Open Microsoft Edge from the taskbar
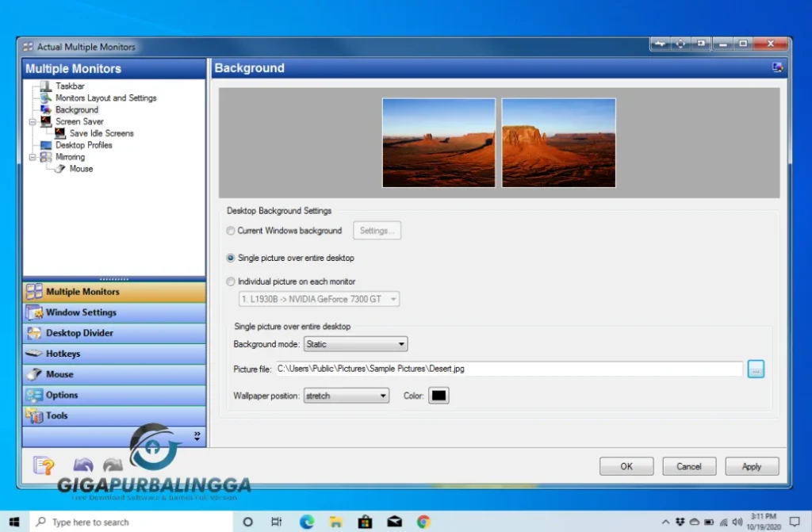This screenshot has height=532, width=812. (306, 522)
